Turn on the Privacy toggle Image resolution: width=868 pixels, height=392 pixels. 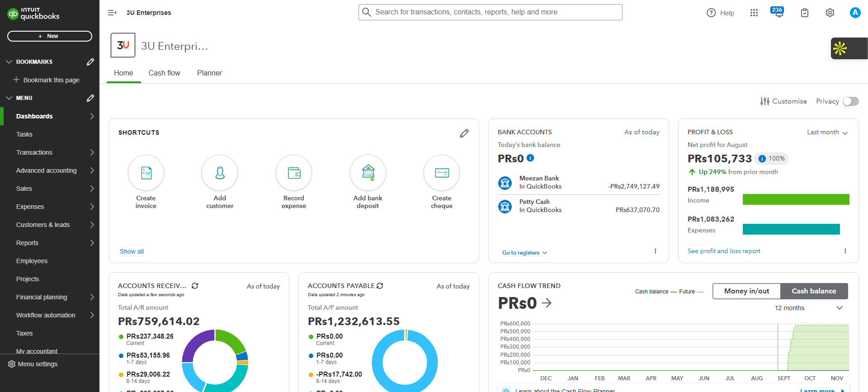point(850,101)
